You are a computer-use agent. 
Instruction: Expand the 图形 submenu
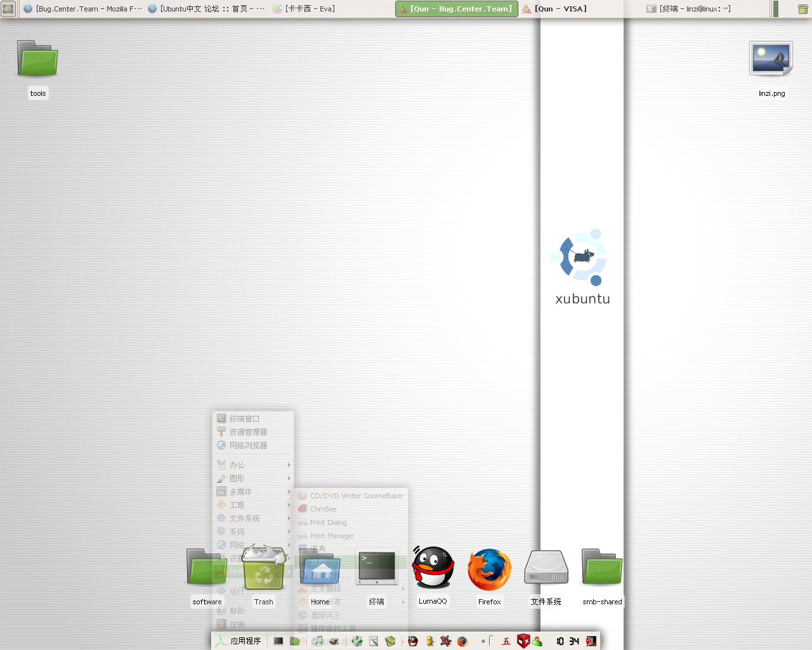[252, 479]
